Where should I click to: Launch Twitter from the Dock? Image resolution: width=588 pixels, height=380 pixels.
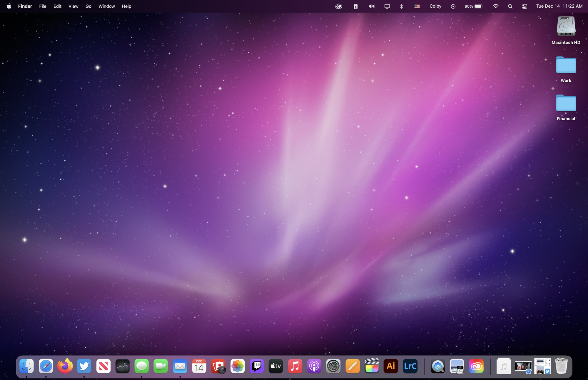(x=84, y=366)
